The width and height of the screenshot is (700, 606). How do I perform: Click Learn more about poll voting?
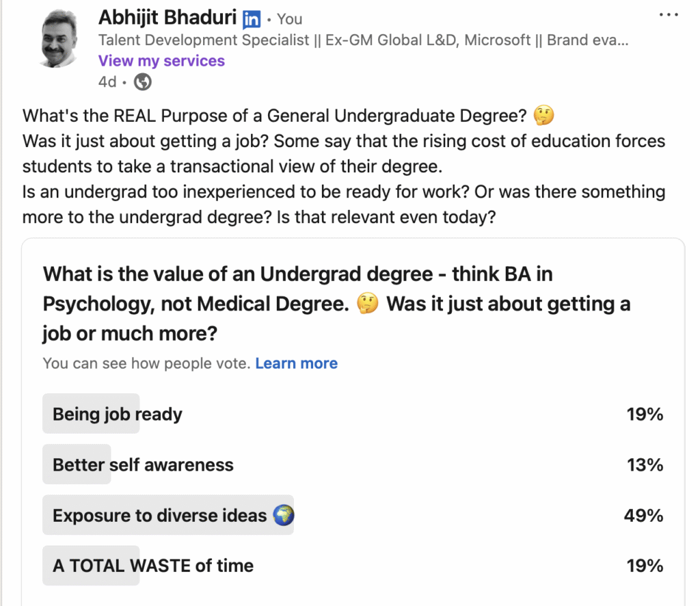click(296, 363)
